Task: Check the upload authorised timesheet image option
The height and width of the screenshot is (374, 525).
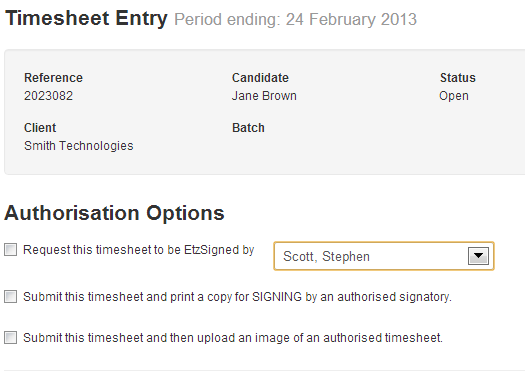Action: [x=10, y=338]
